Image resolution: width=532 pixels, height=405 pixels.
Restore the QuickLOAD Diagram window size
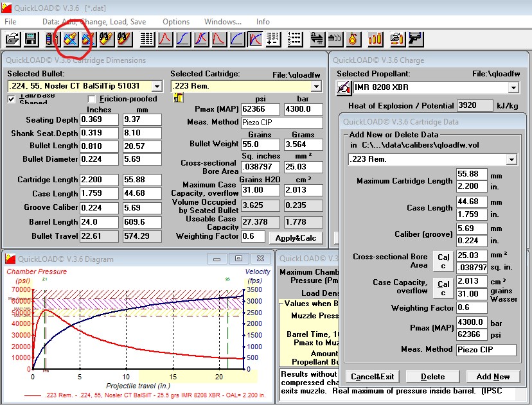(238, 259)
